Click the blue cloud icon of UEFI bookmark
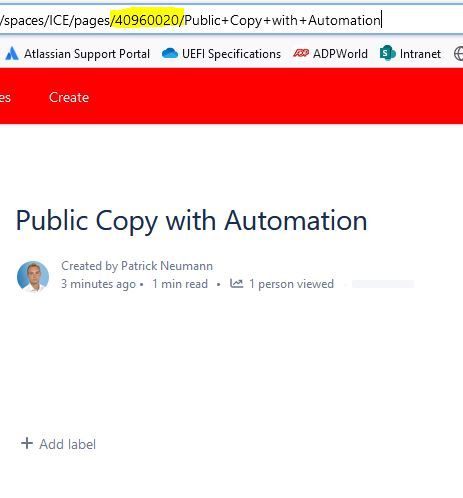This screenshot has width=463, height=498. click(170, 53)
